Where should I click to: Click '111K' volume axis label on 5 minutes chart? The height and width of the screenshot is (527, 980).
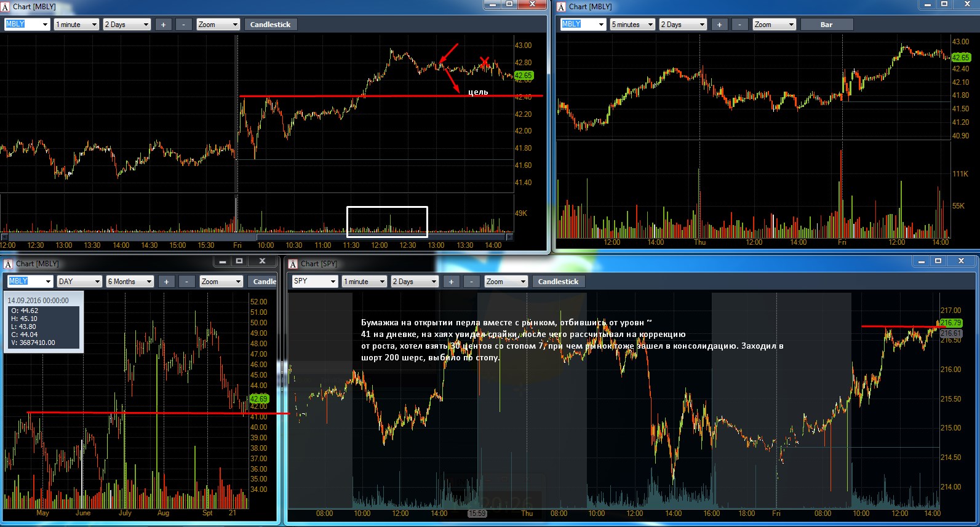960,174
